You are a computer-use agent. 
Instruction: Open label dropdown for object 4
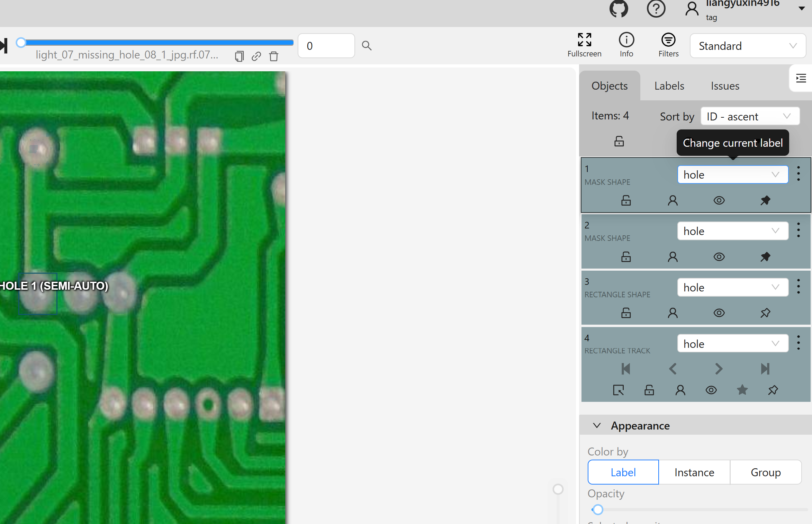pyautogui.click(x=732, y=344)
